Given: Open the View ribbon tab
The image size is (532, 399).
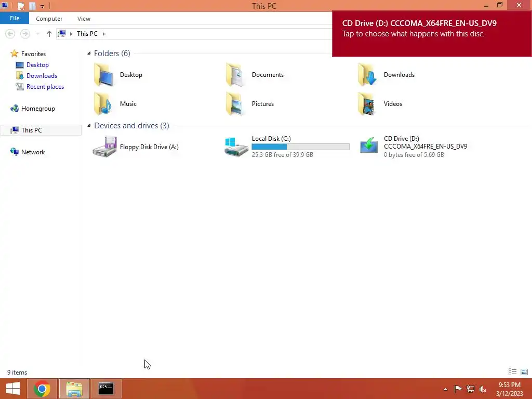Looking at the screenshot, I should pos(84,19).
